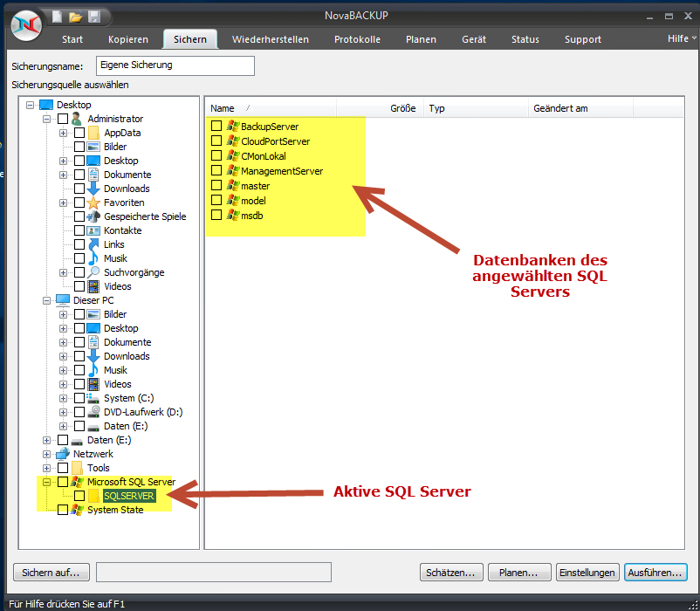Click the NovaBACKUP round logo button
700x611 pixels.
coord(26,25)
